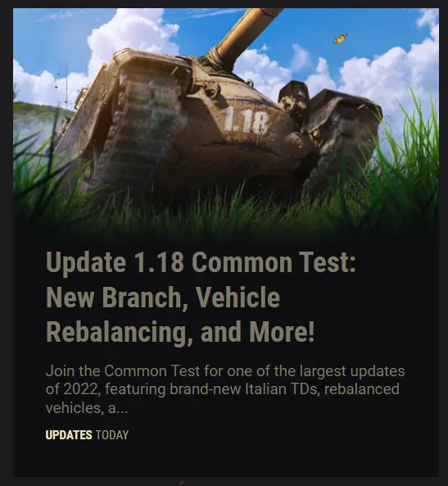Click the truncated "a..." ellipsis text
Viewport: 448px width, 486px height.
[x=118, y=408]
